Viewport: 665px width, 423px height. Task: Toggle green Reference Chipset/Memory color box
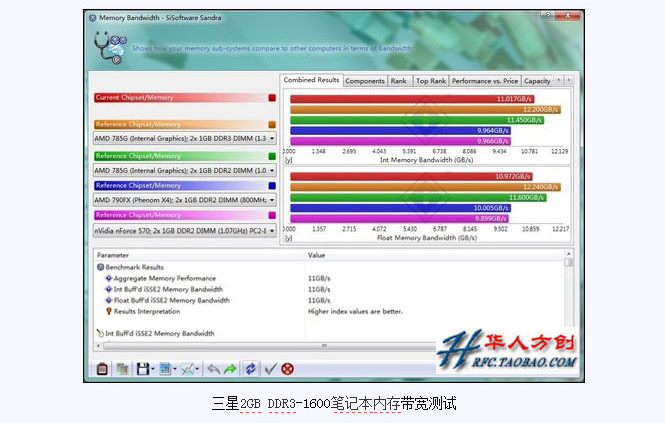coord(272,156)
